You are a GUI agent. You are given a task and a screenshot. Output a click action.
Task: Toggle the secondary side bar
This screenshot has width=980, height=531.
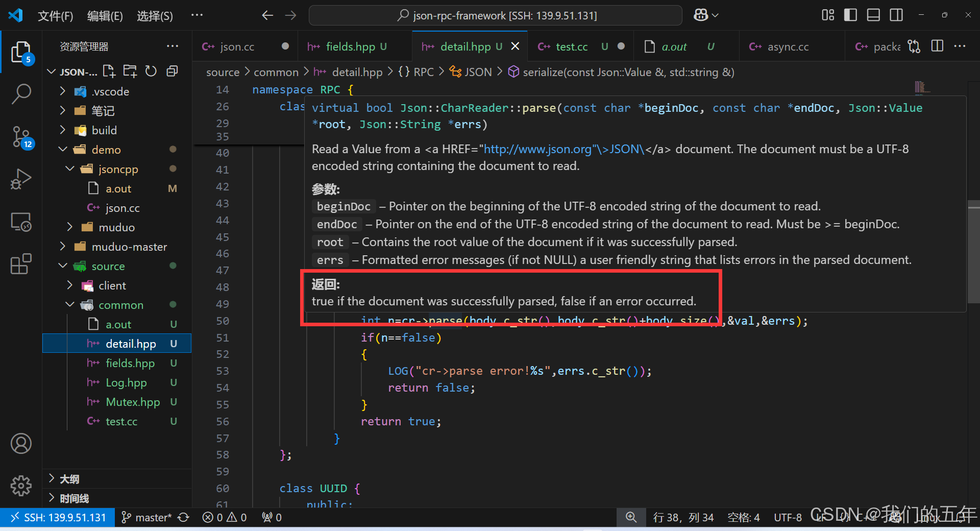[896, 15]
